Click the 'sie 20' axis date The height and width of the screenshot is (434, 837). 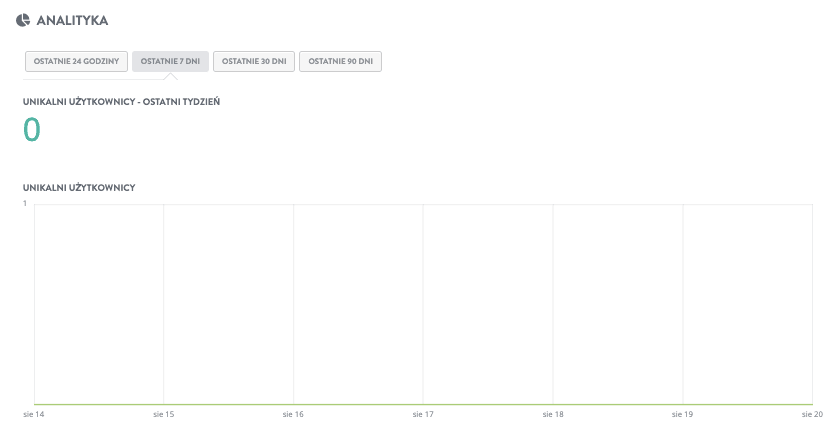811,413
